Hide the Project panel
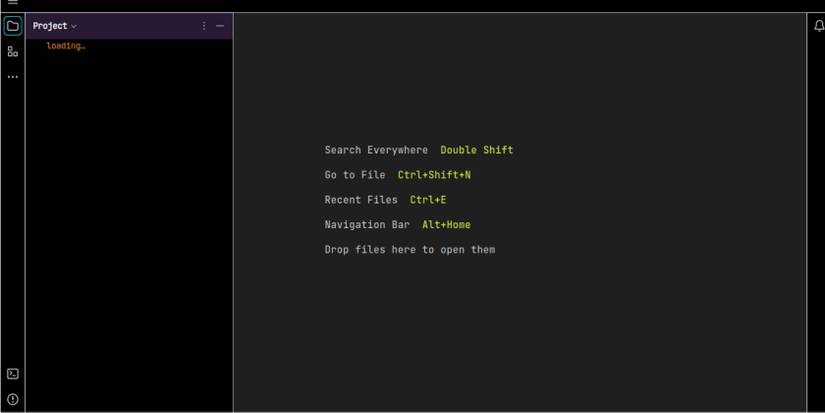 220,26
